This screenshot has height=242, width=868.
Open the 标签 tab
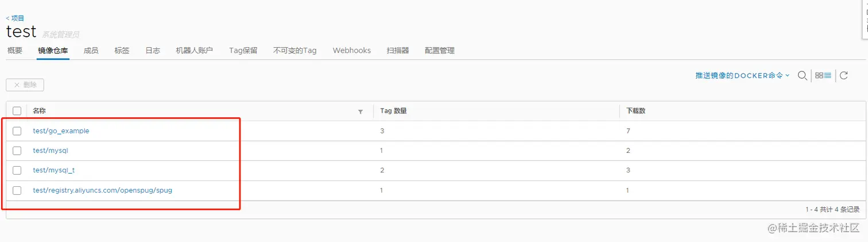122,51
